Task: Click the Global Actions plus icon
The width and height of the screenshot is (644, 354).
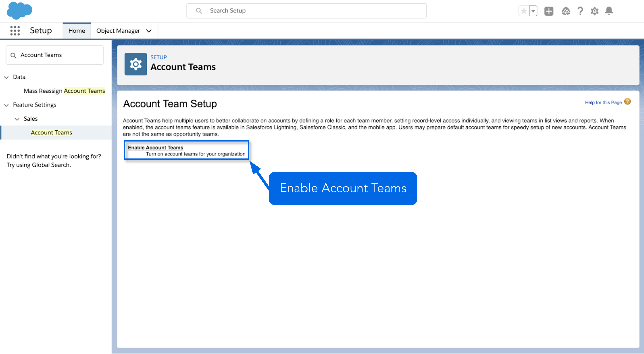Action: (549, 11)
